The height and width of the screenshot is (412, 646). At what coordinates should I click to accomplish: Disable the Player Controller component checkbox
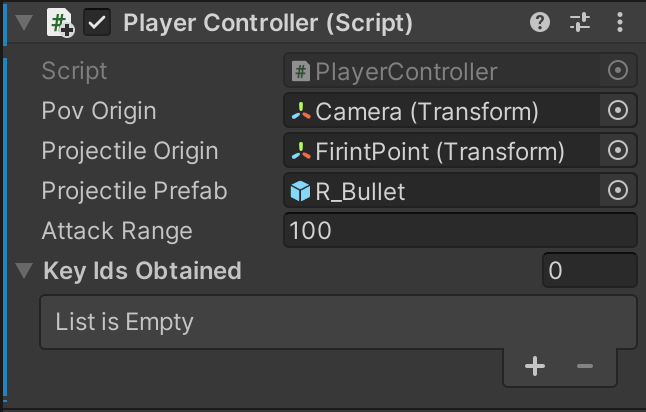point(97,23)
